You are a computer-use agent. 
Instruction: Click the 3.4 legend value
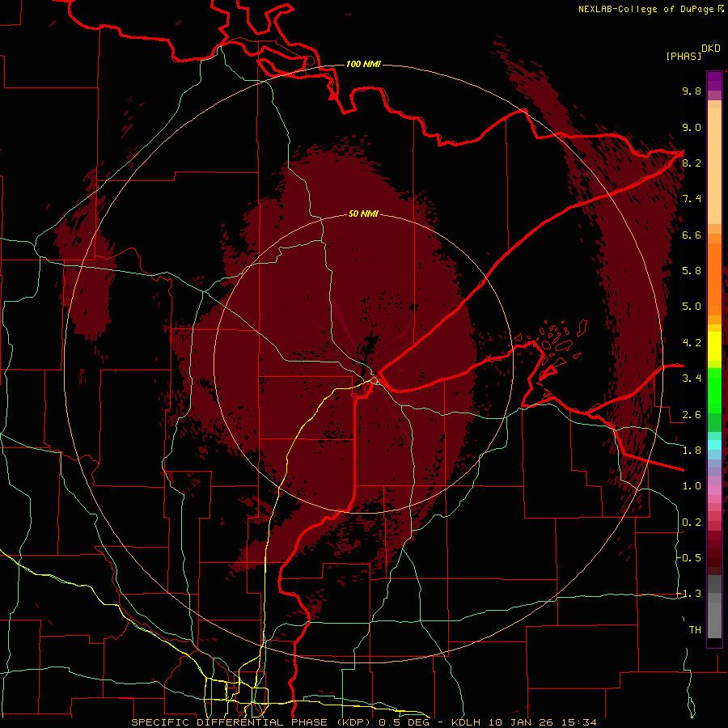click(692, 379)
